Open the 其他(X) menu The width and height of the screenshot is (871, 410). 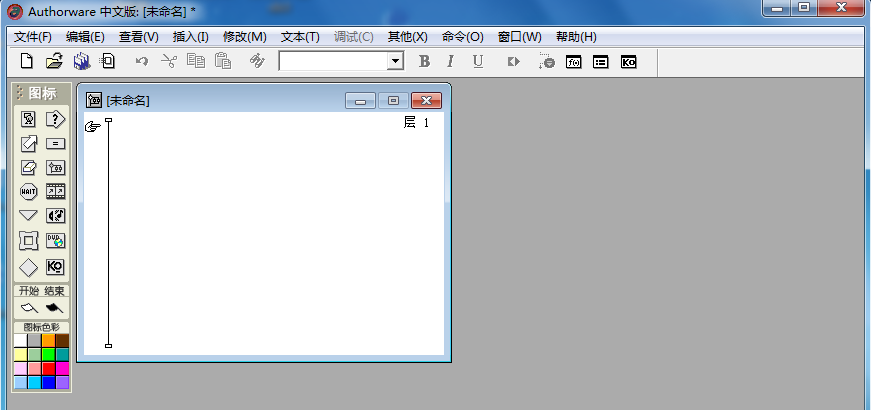click(408, 37)
